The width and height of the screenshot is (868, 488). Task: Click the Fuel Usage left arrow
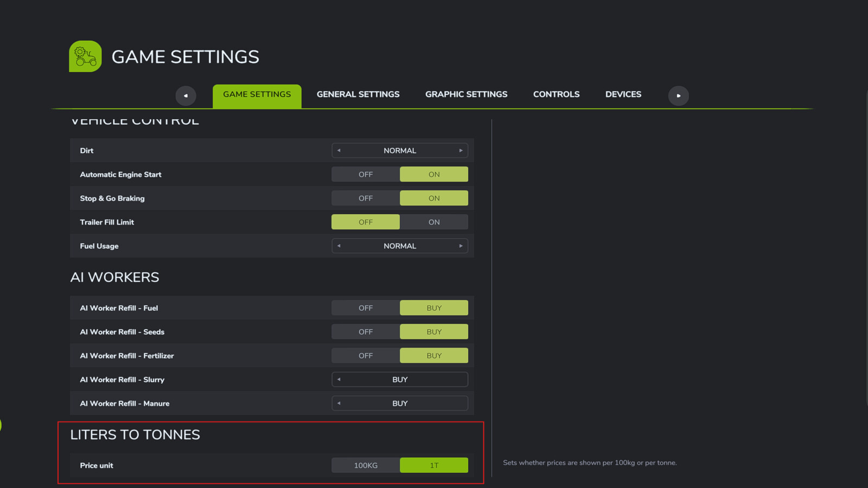coord(339,246)
